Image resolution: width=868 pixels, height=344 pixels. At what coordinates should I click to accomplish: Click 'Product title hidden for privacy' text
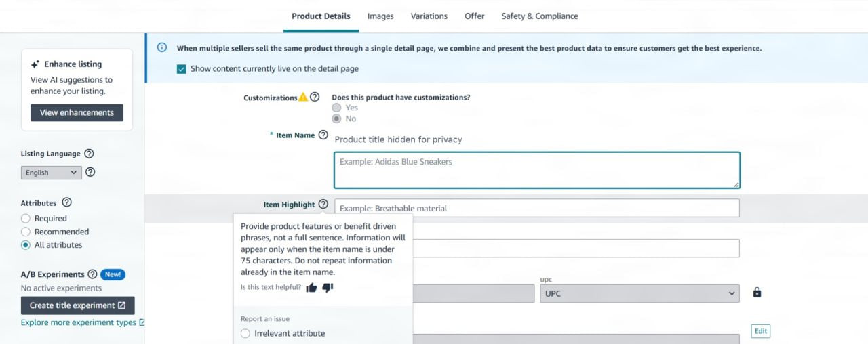pyautogui.click(x=399, y=139)
